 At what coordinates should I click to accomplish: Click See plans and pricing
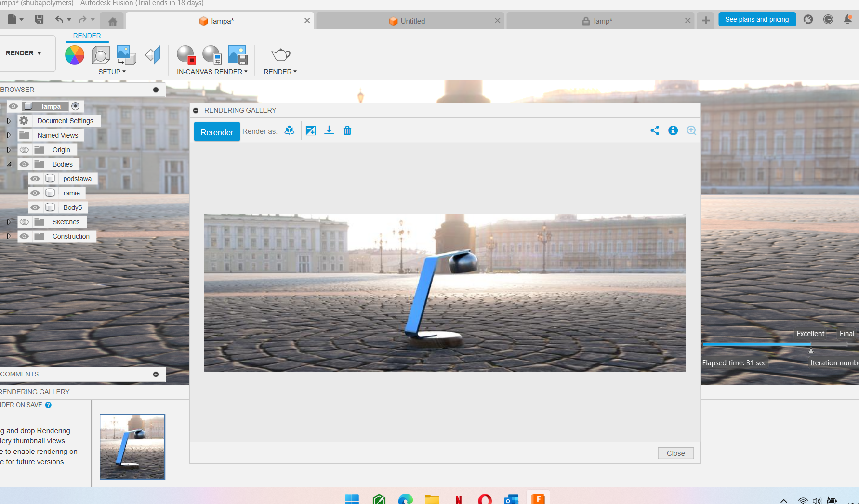[x=757, y=19]
